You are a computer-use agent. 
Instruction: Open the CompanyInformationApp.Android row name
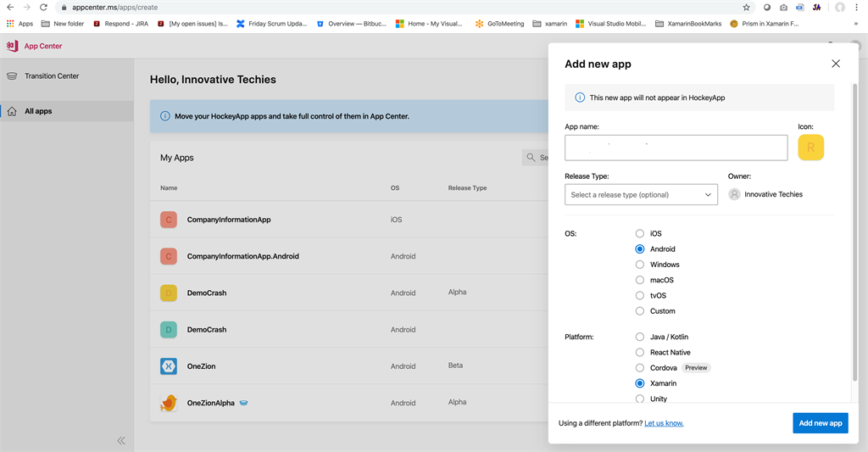coord(243,256)
